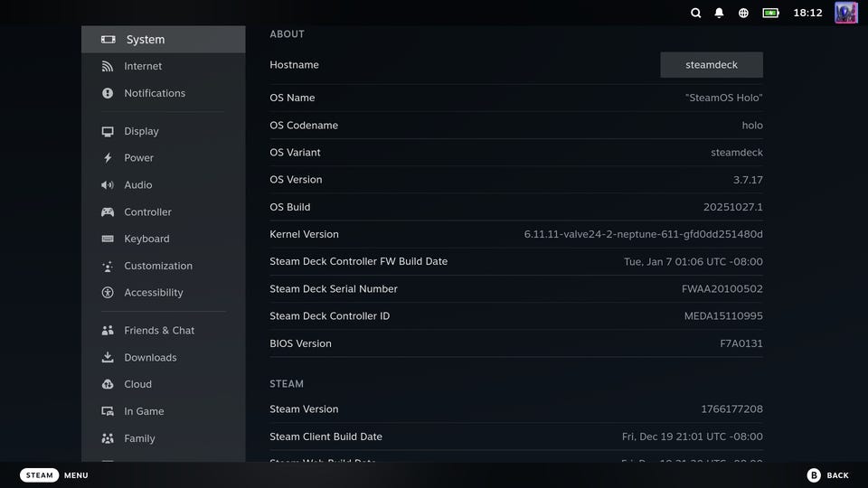
Task: Click the Keyboard icon in sidebar
Action: coord(108,239)
